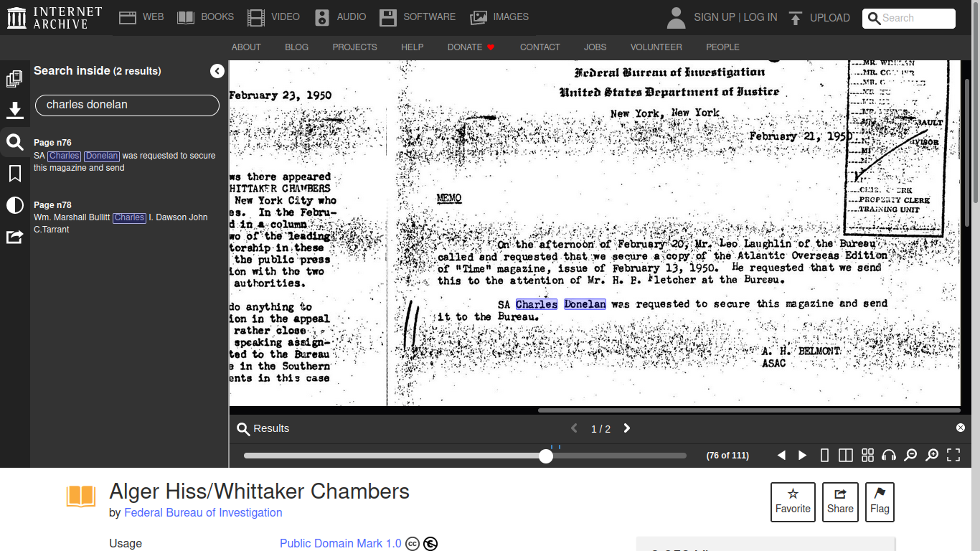This screenshot has width=980, height=551.
Task: Open the Images section in top navigation
Action: tap(499, 17)
